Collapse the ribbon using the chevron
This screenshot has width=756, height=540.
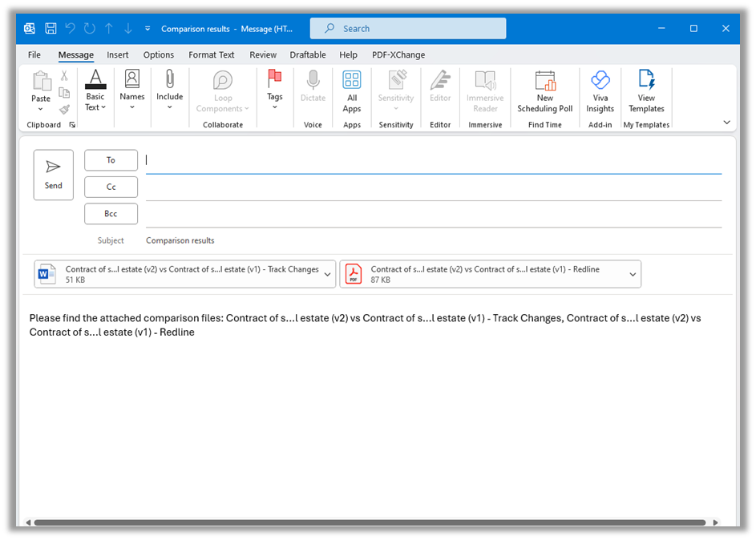point(726,123)
